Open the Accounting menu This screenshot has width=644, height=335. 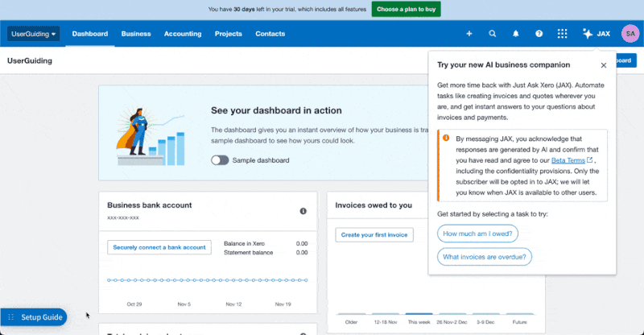(183, 34)
